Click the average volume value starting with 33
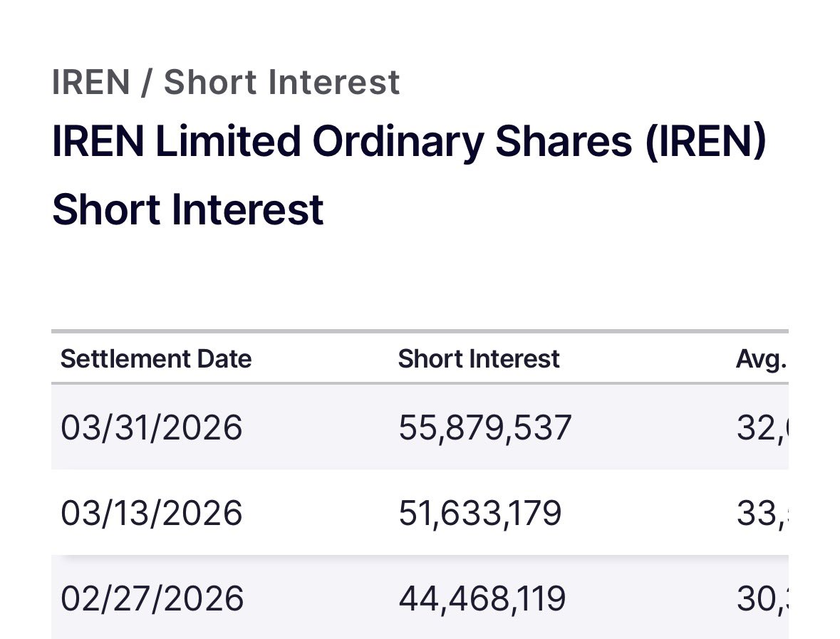The image size is (840, 639). coord(762,513)
